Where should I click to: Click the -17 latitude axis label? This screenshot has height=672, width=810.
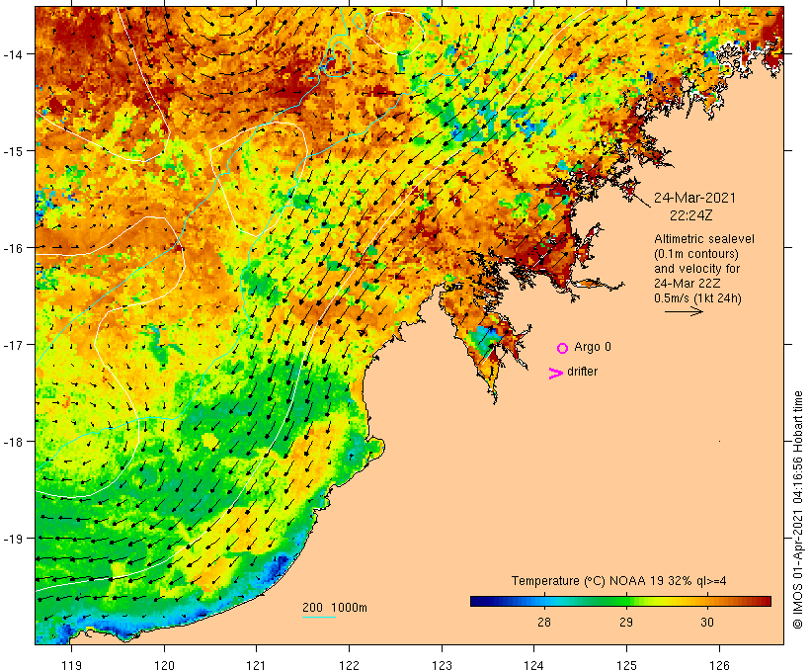tap(12, 344)
